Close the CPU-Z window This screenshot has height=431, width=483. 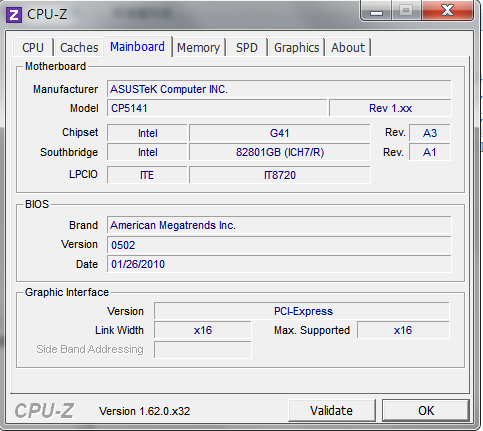click(x=447, y=10)
